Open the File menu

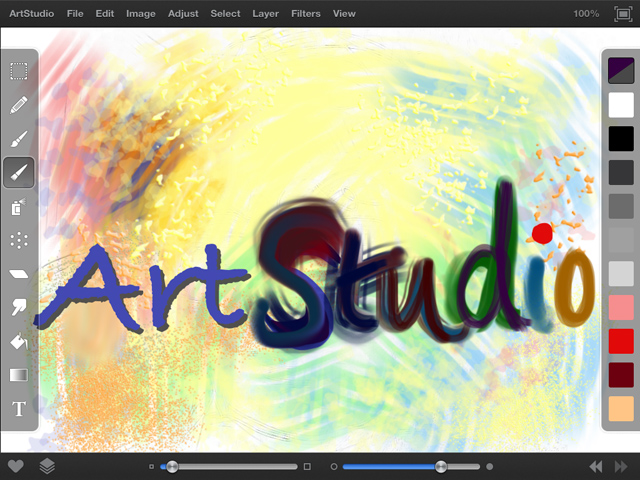pos(75,14)
